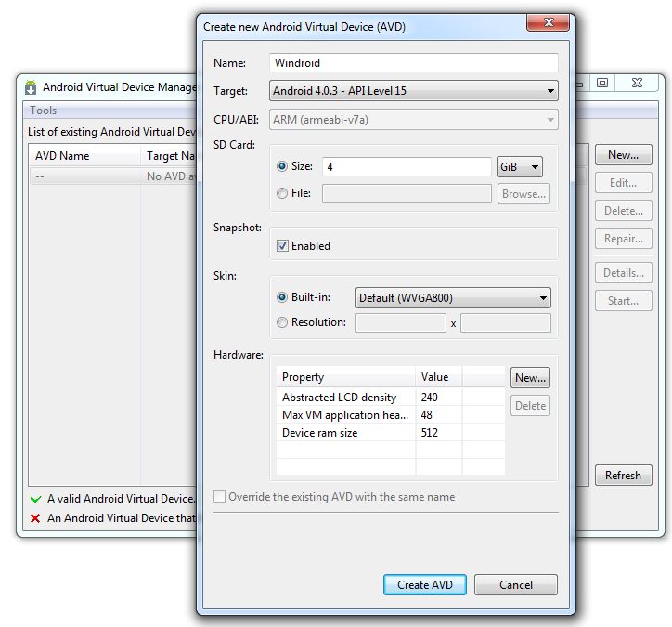Click Delete button in Hardware section

pos(530,406)
